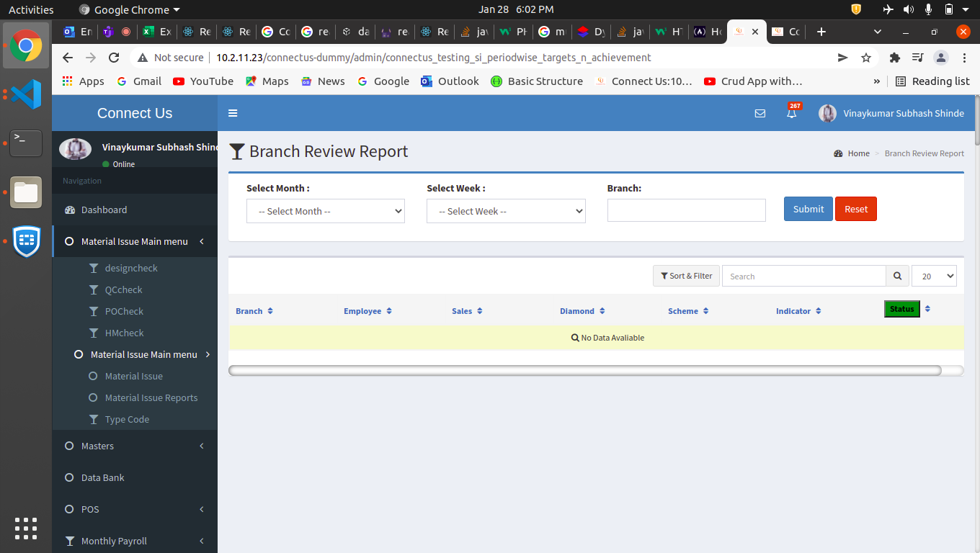
Task: Show more bookmarks chevron
Action: (x=877, y=81)
